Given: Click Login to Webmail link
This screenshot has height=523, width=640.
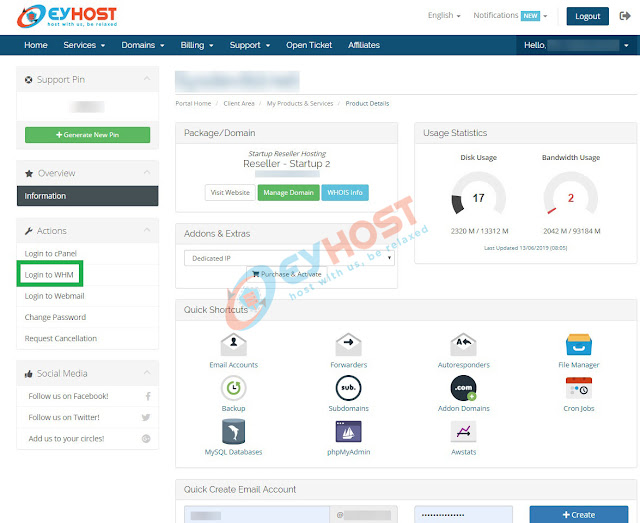Looking at the screenshot, I should (54, 296).
